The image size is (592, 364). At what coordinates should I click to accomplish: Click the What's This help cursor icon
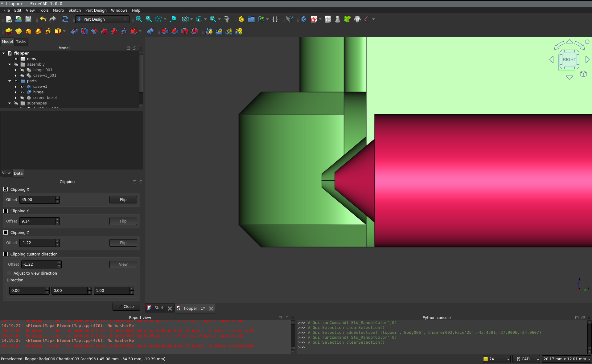[289, 19]
